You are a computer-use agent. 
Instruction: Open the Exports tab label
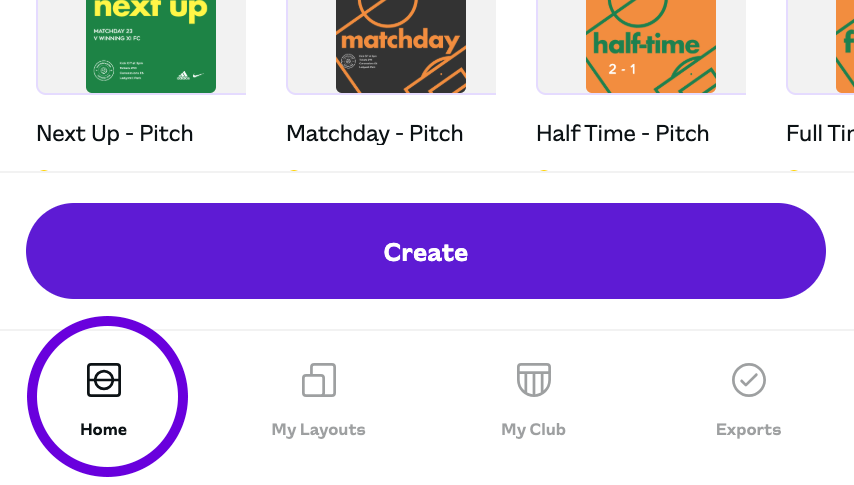tap(749, 429)
